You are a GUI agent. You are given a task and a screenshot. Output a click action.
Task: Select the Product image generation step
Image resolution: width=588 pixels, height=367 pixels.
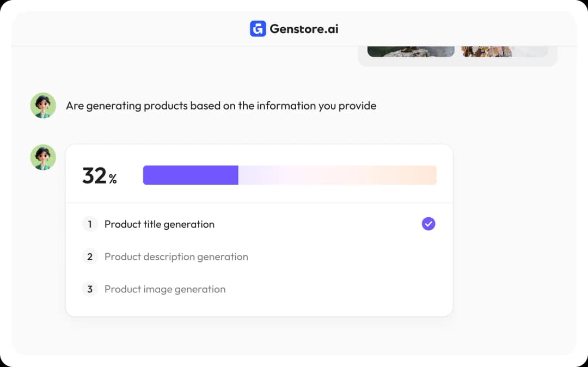point(165,289)
